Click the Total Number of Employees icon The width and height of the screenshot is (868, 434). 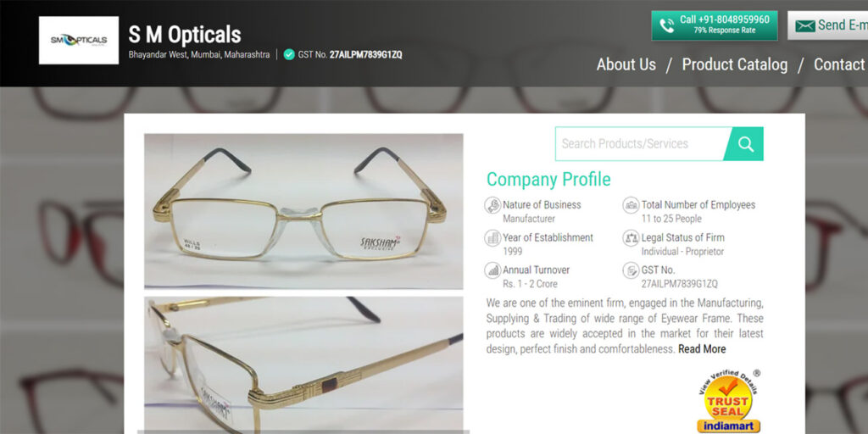click(x=631, y=205)
